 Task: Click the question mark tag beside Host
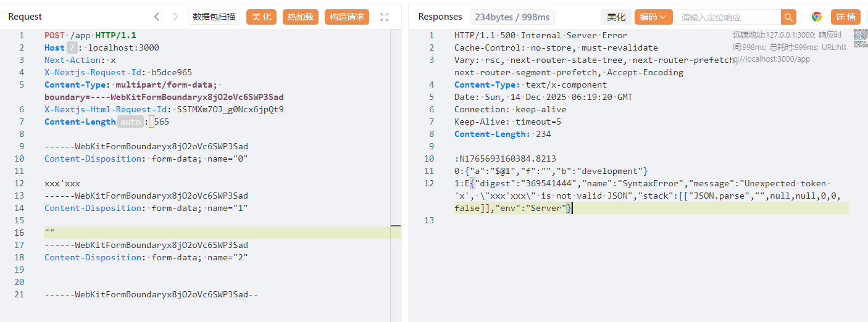point(73,47)
